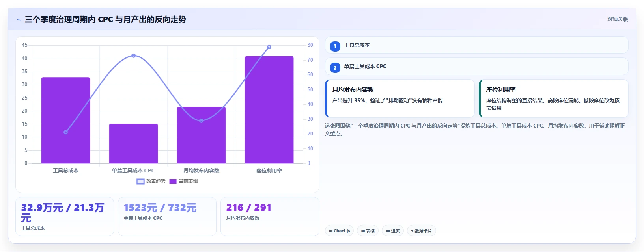Viewport: 644px width, 252px height.
Task: Click the line peak point above 单篇工具成本 CPC
Action: [x=133, y=56]
